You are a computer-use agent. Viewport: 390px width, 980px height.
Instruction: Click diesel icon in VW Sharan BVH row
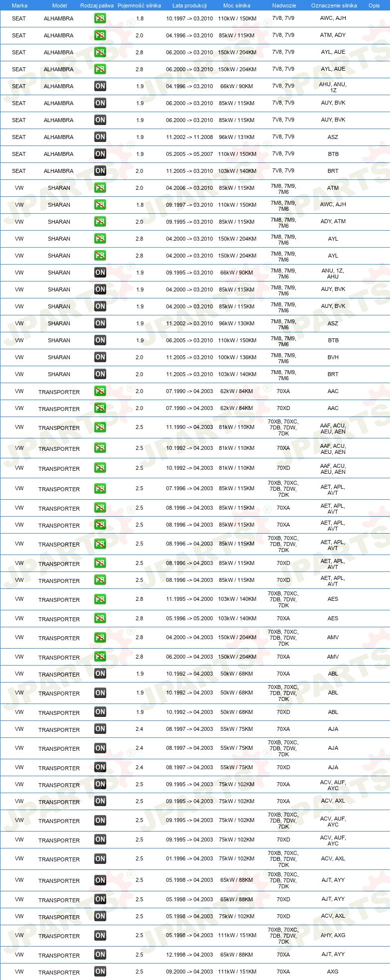click(x=100, y=357)
